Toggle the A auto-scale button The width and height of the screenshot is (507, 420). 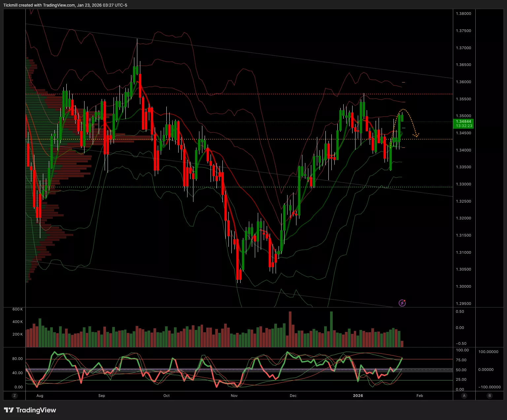[464, 396]
